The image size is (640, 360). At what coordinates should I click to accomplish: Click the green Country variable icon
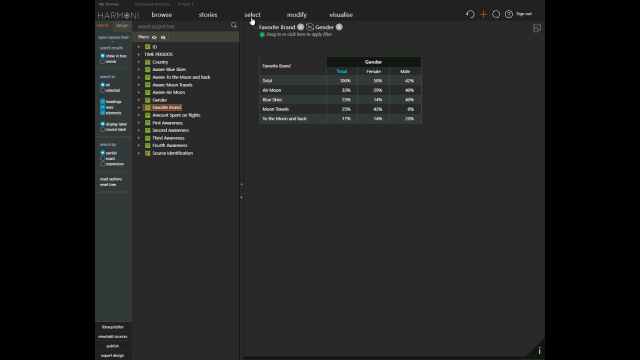click(x=148, y=62)
